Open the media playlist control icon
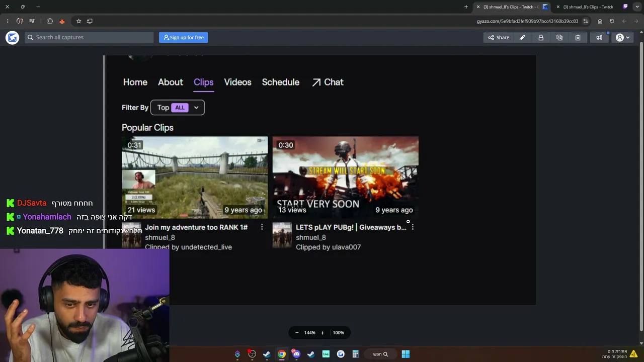Screen dimensions: 644x362 (32, 21)
